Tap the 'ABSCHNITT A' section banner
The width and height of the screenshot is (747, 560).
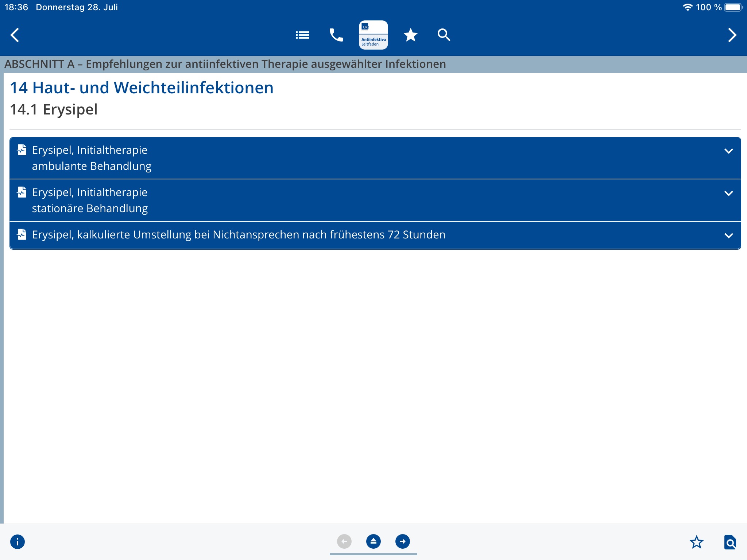373,64
